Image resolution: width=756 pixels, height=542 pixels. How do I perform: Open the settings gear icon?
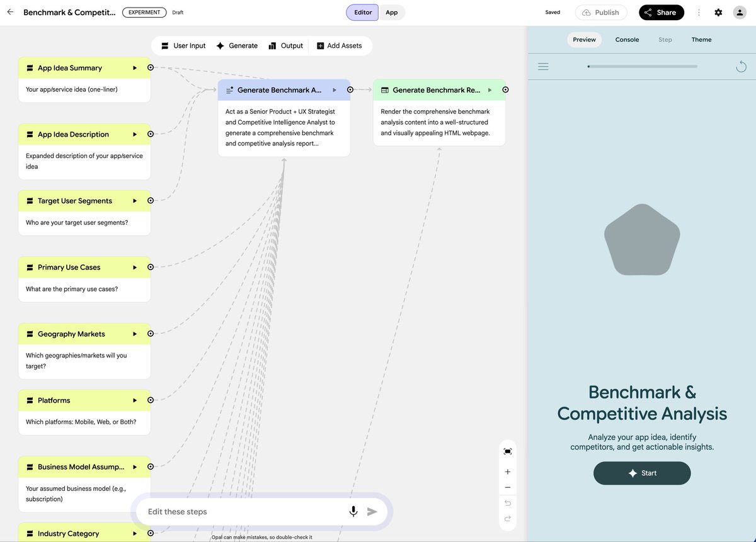click(718, 13)
